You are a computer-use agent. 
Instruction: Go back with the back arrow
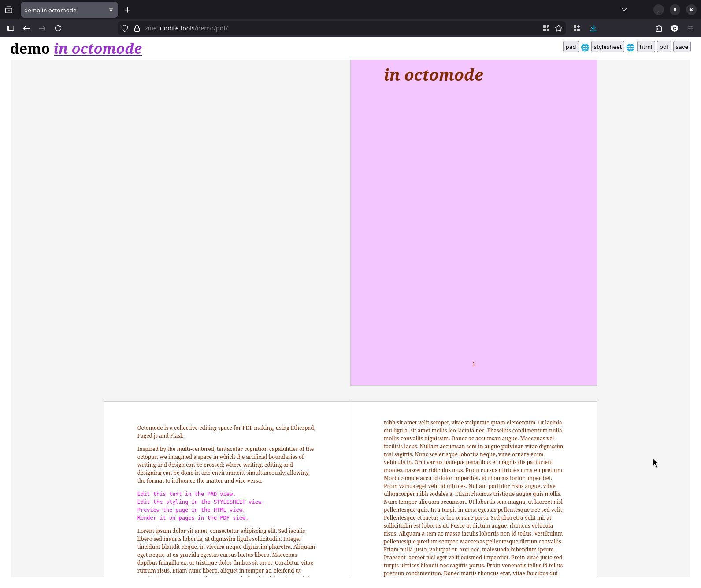coord(26,28)
